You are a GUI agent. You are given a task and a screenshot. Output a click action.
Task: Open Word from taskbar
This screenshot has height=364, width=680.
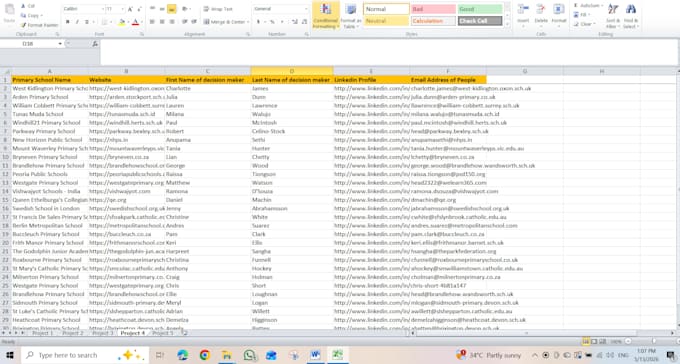tap(315, 355)
